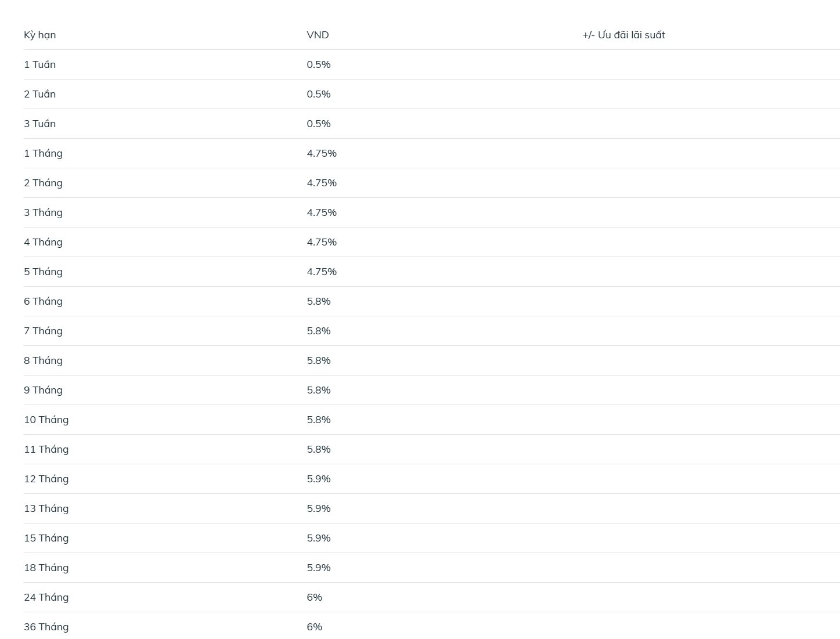Click the 5.9% rate for 13 Tháng
The image size is (840, 639).
(x=319, y=508)
